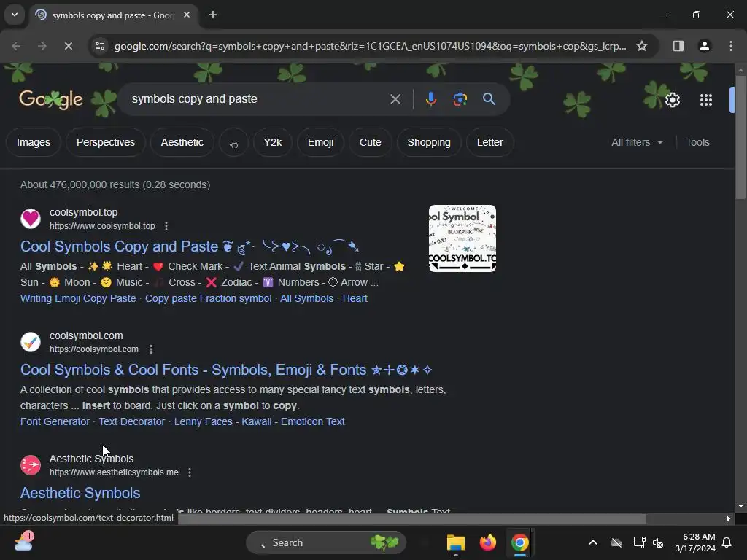Click Chrome icon in taskbar
Image resolution: width=747 pixels, height=560 pixels.
(519, 542)
